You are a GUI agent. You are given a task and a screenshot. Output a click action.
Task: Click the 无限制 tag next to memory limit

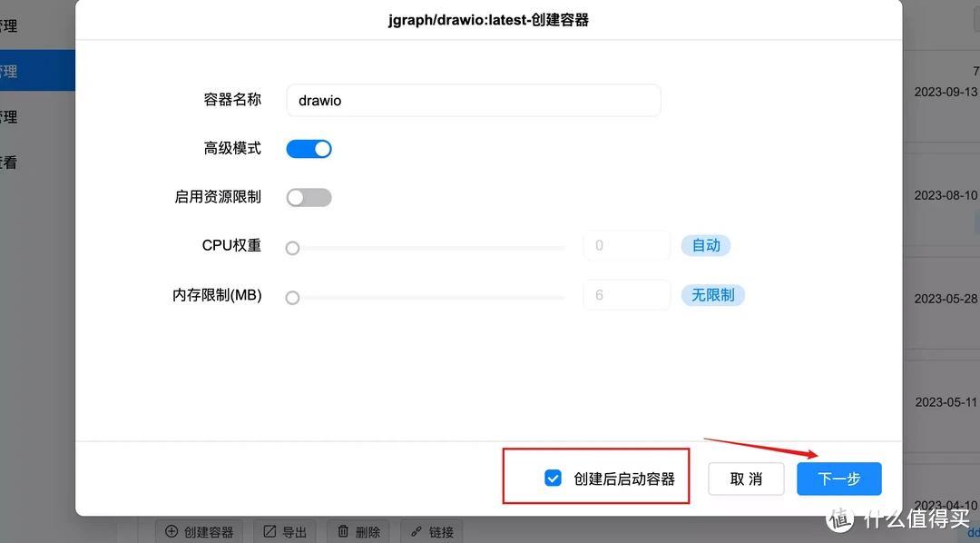(712, 294)
